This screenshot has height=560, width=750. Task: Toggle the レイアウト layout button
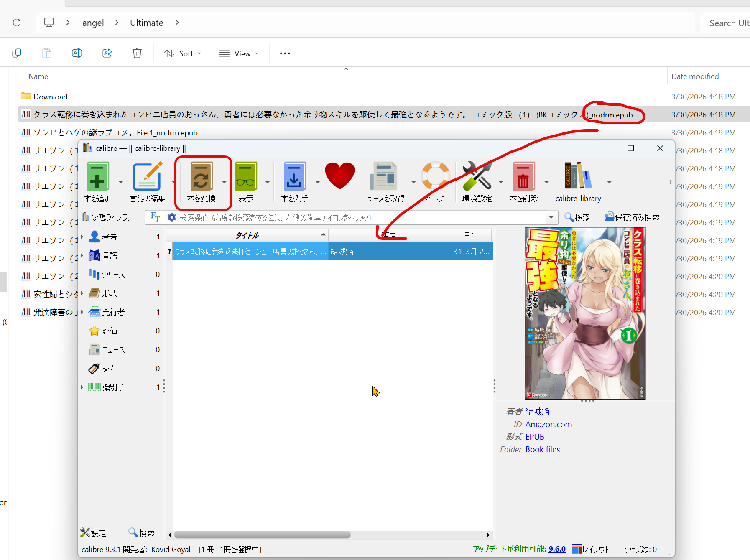tap(591, 549)
